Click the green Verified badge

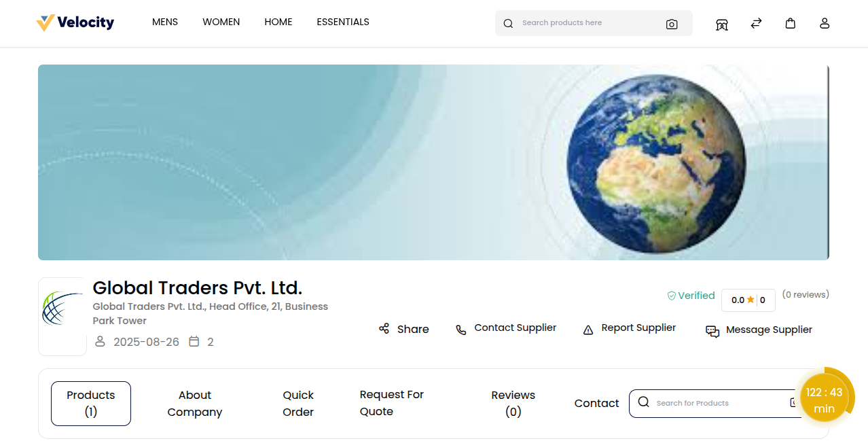pyautogui.click(x=691, y=295)
